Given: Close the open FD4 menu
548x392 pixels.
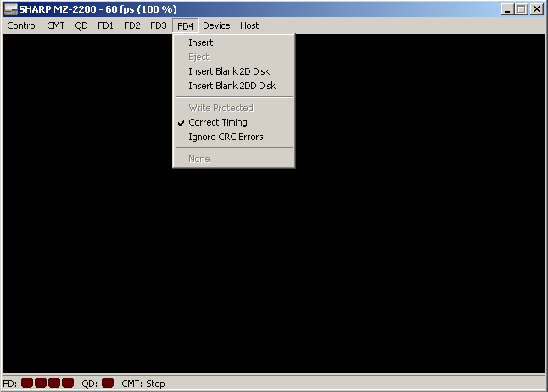Looking at the screenshot, I should (x=185, y=25).
